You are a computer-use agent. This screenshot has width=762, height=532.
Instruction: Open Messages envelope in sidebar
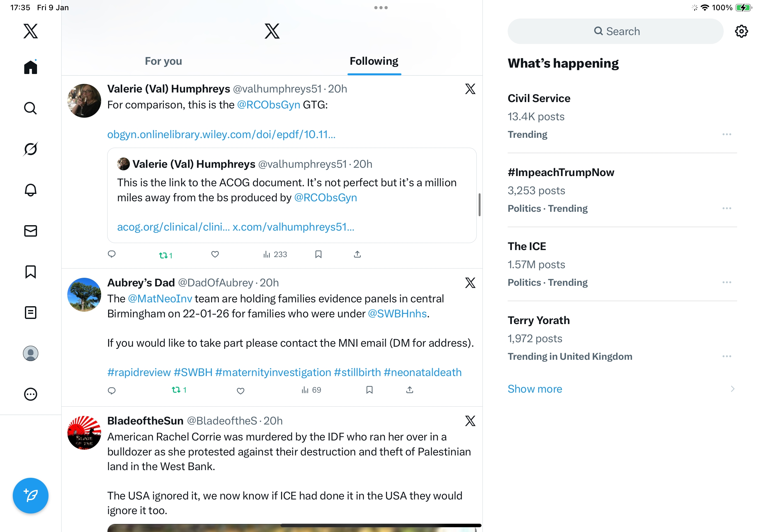coord(31,231)
